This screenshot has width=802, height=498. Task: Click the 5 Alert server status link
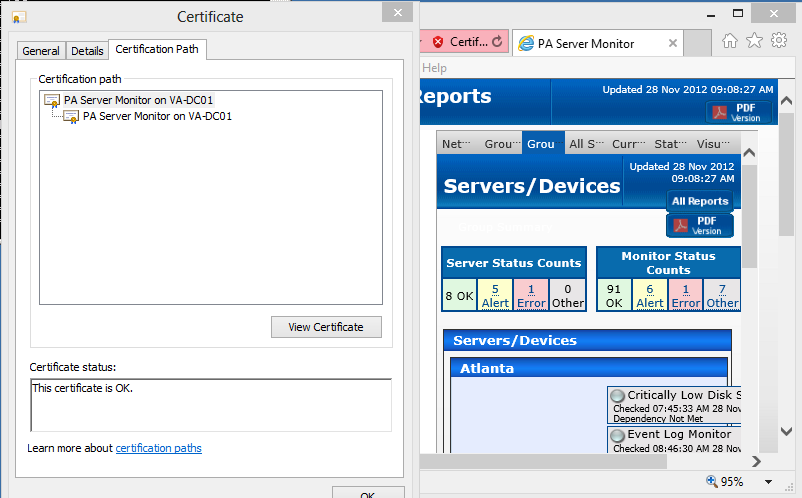[495, 296]
